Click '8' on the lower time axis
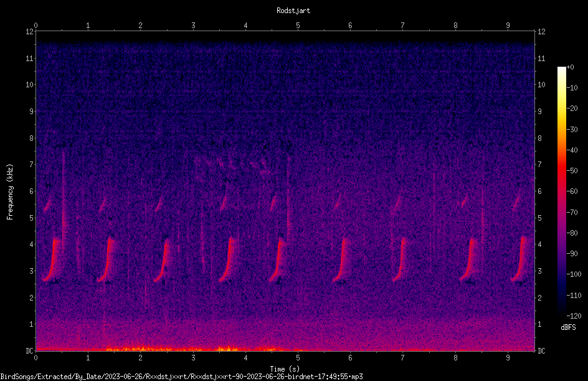This screenshot has width=588, height=381. coord(455,358)
